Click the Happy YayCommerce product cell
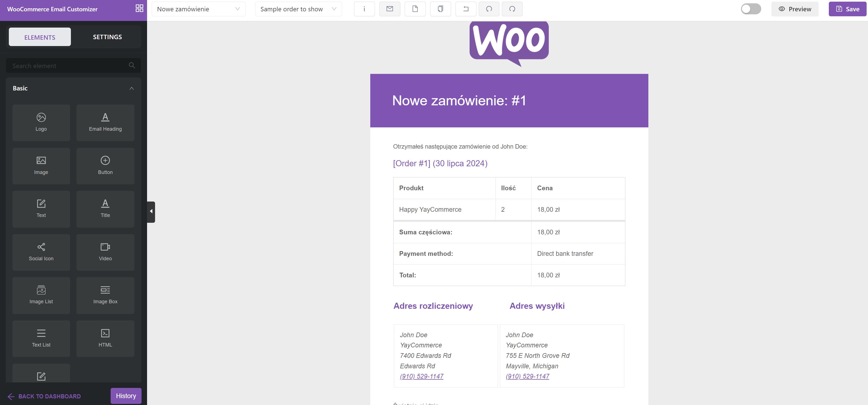 (x=430, y=210)
